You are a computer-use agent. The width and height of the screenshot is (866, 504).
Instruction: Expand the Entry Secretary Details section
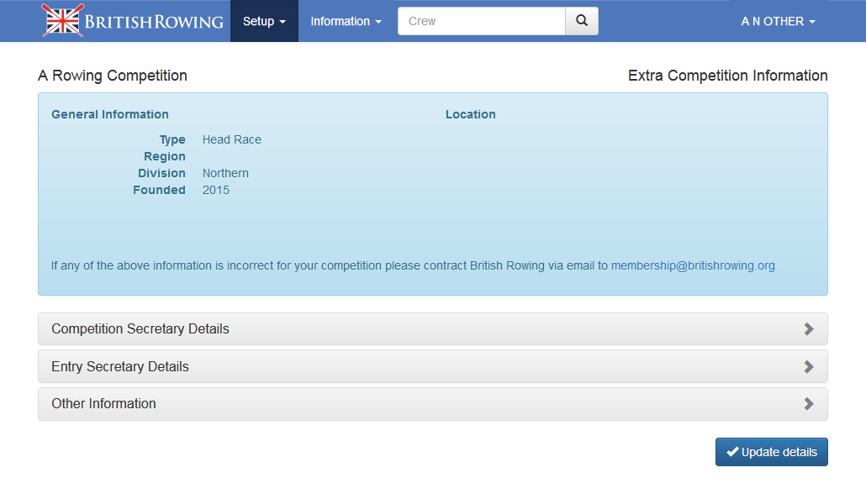[120, 367]
